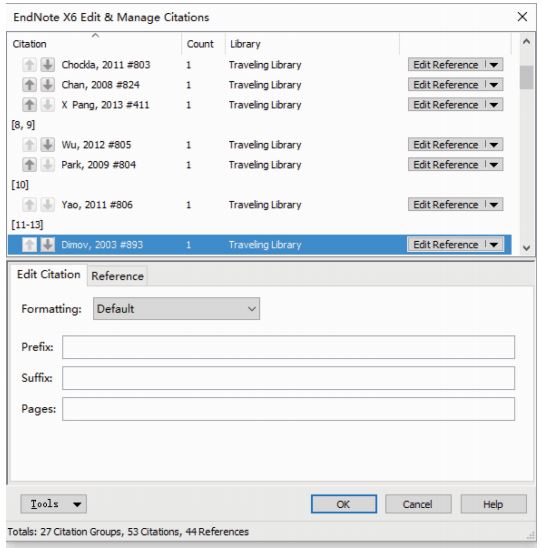This screenshot has height=548, width=542.
Task: Open Edit Reference dropdown arrow for Yao, 2011
Action: [x=494, y=204]
